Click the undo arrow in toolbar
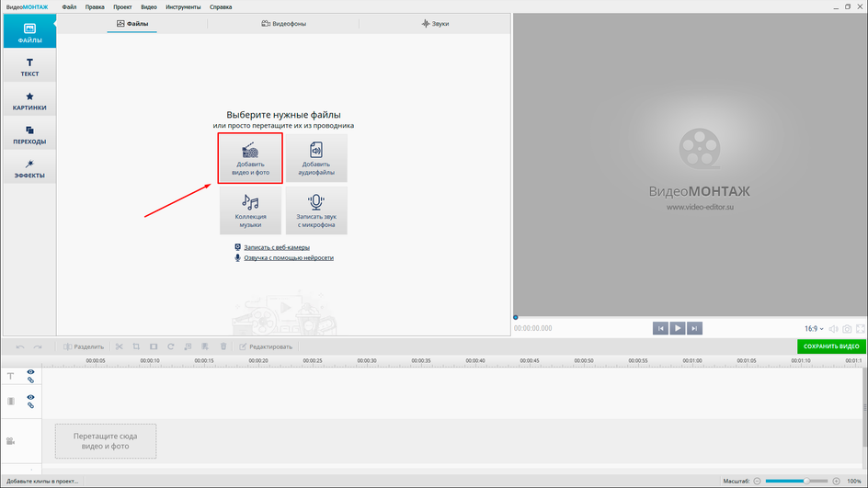This screenshot has width=868, height=488. [x=20, y=346]
